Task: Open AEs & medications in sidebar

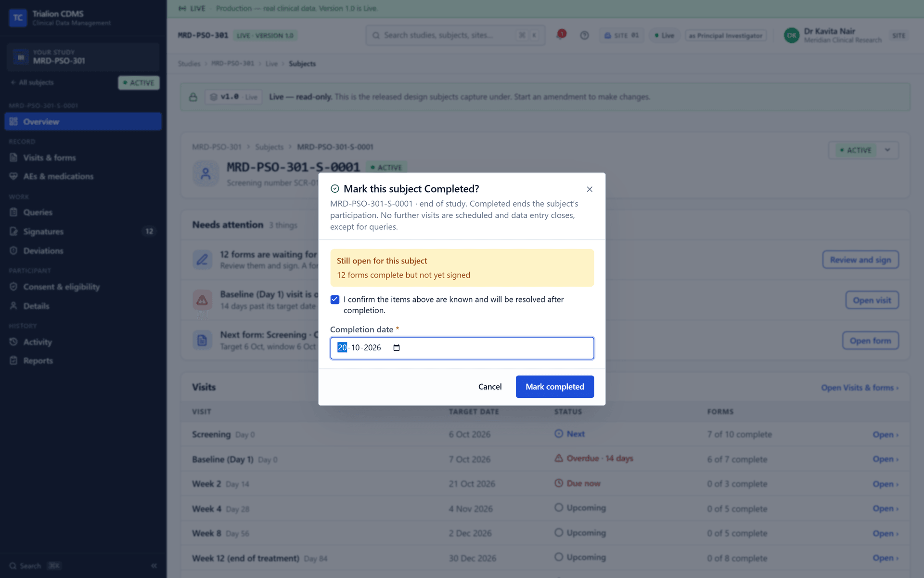Action: click(x=83, y=176)
